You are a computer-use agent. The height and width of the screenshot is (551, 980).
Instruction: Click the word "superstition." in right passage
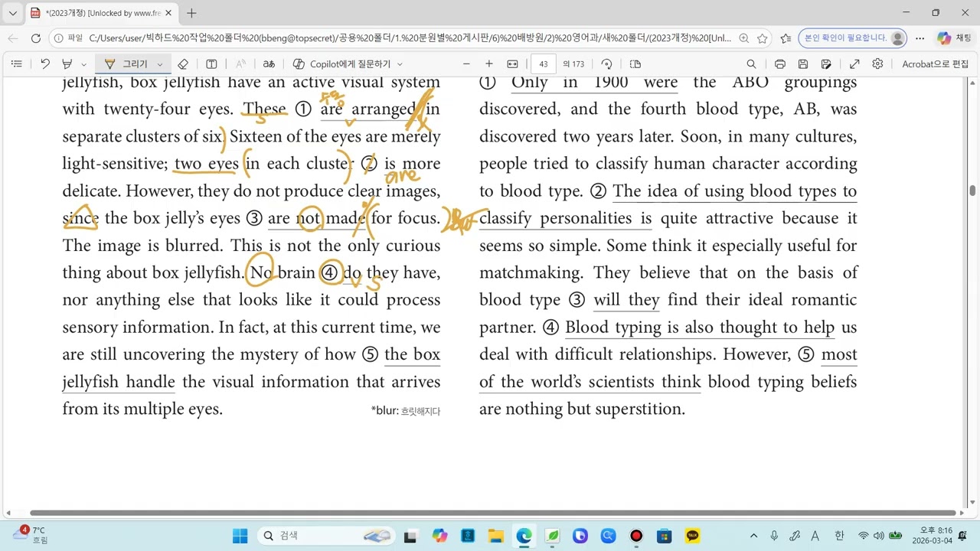pyautogui.click(x=639, y=409)
